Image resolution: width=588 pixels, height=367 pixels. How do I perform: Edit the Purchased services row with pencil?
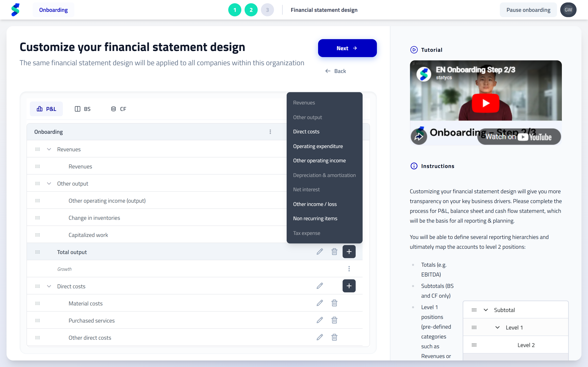(x=320, y=320)
